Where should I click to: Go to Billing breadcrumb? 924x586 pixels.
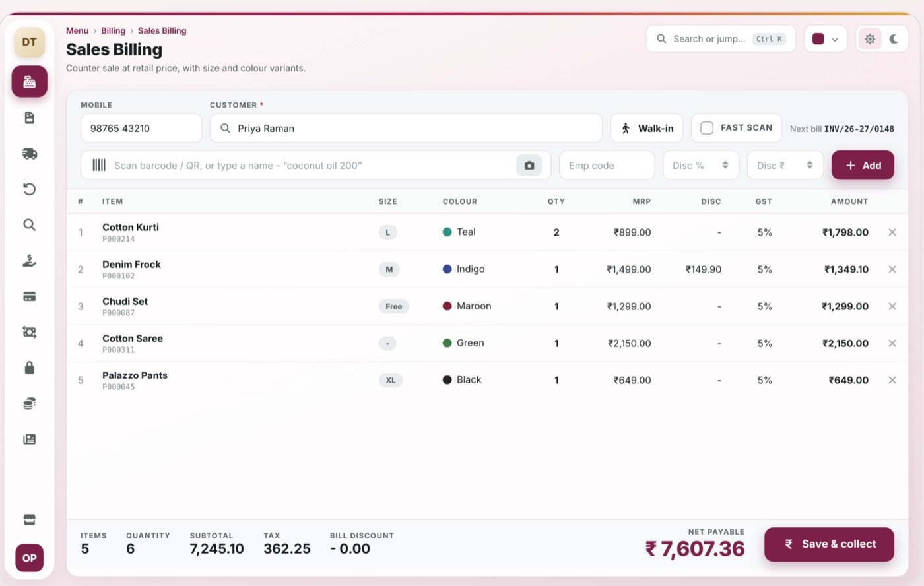tap(113, 30)
